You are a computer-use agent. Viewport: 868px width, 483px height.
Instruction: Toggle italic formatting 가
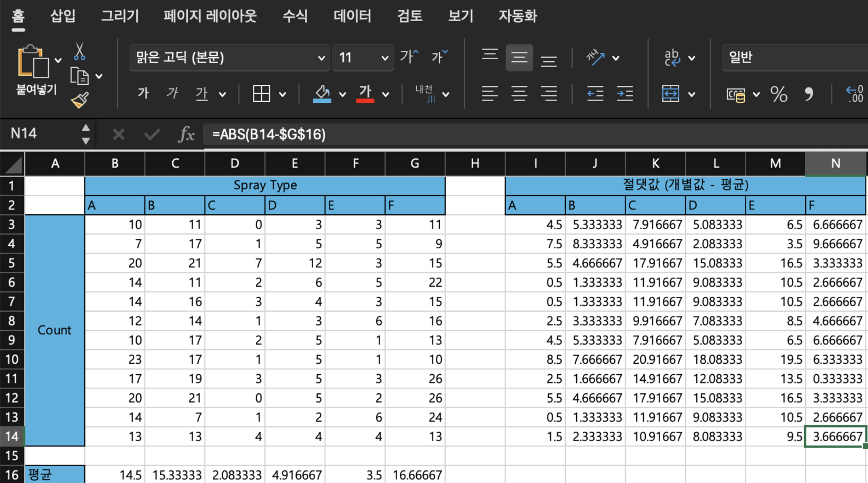tap(172, 93)
